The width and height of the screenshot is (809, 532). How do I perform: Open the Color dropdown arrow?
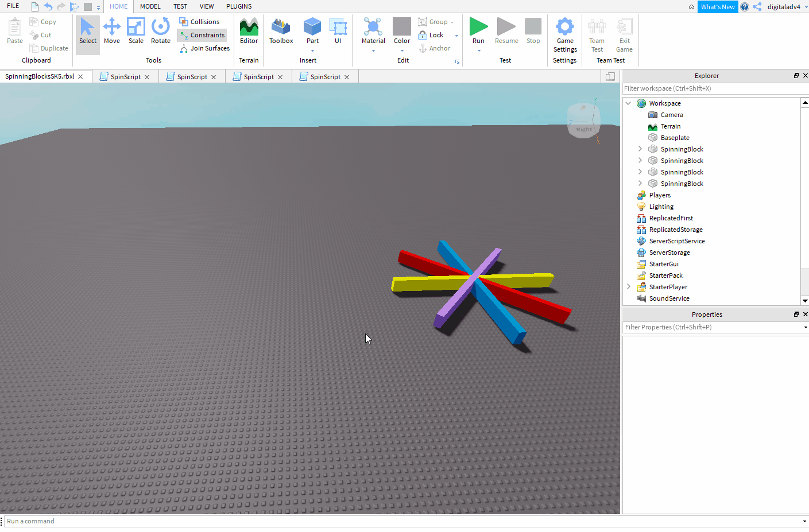tap(402, 51)
